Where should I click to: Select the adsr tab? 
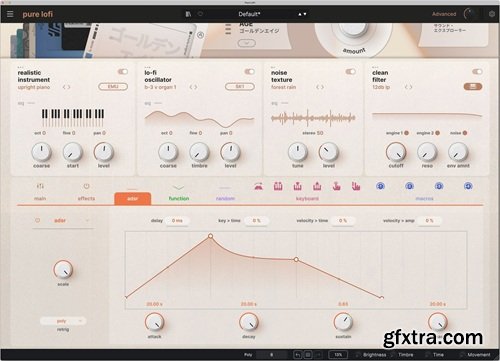pyautogui.click(x=133, y=198)
